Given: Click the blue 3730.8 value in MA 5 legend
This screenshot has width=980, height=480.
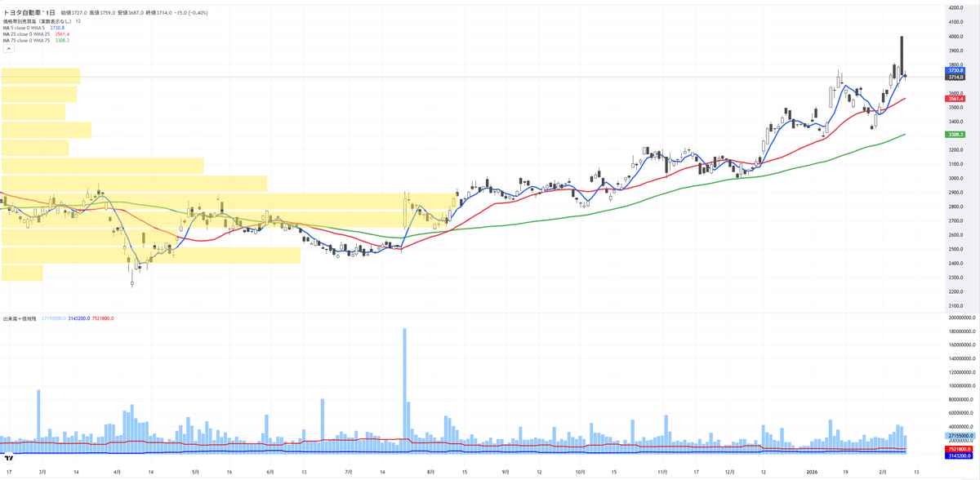Looking at the screenshot, I should pyautogui.click(x=58, y=28).
